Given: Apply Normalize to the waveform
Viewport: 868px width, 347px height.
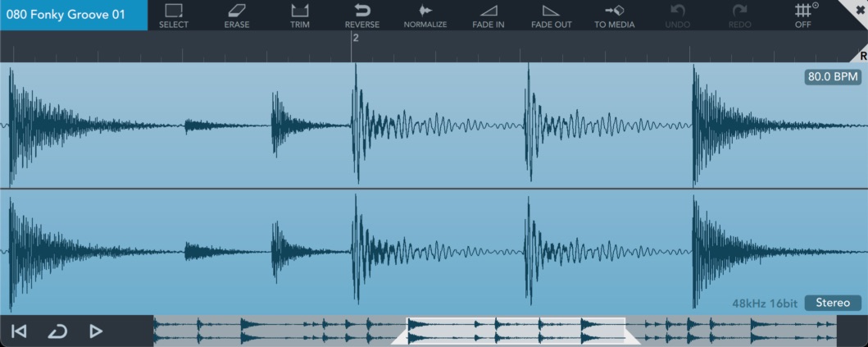Looking at the screenshot, I should [425, 16].
